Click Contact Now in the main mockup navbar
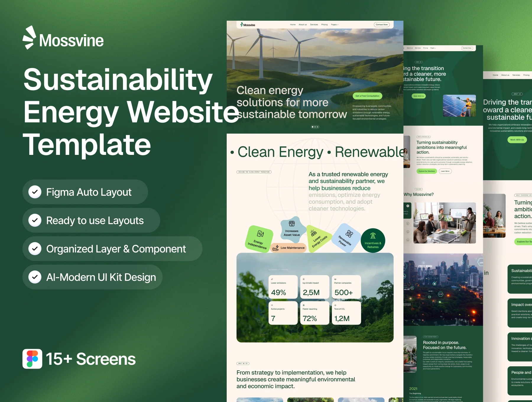532x402 pixels. point(382,25)
